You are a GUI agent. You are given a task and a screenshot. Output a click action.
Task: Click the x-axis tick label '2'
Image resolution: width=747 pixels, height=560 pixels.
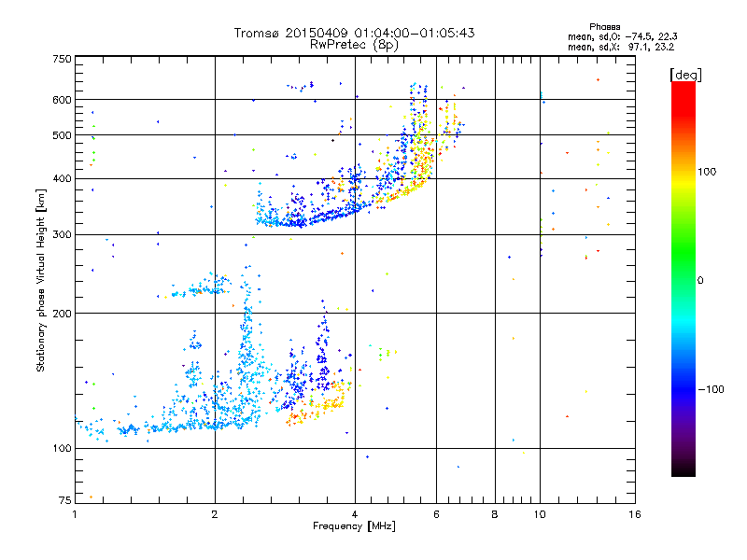point(215,514)
